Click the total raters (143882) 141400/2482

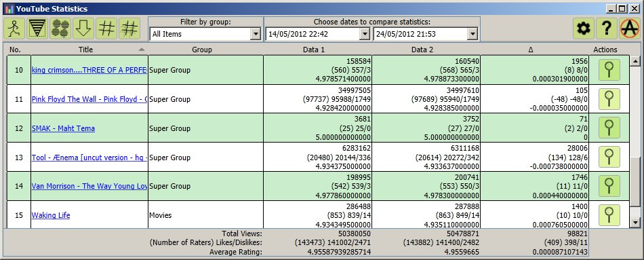(x=441, y=243)
